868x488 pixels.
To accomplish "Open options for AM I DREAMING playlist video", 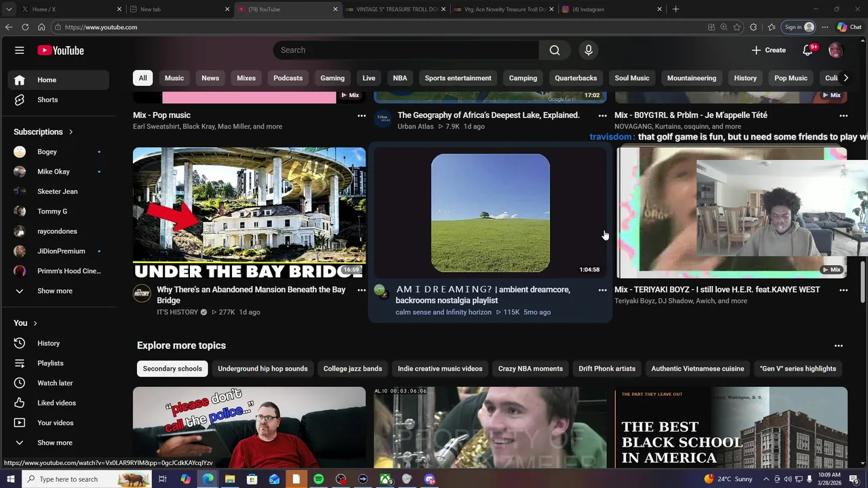I will click(x=602, y=290).
